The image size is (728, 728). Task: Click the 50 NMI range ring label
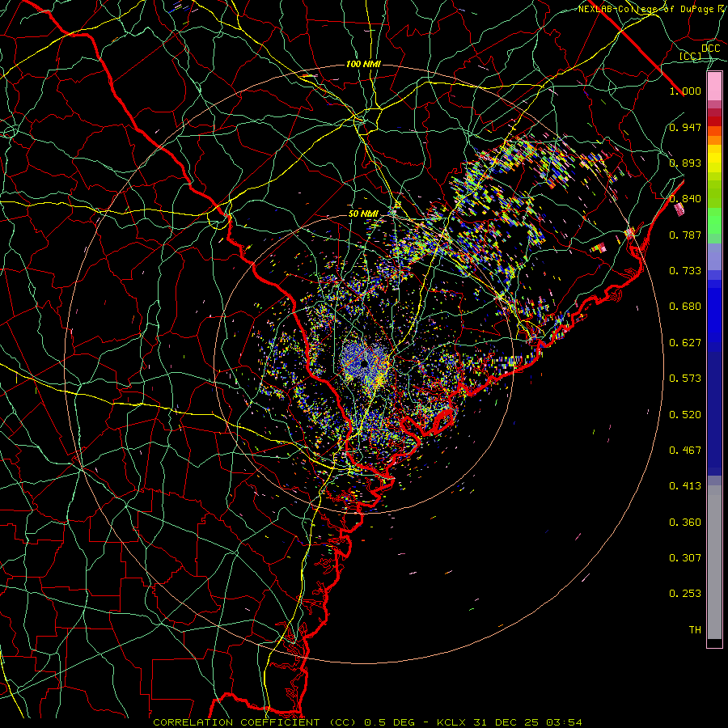click(363, 214)
